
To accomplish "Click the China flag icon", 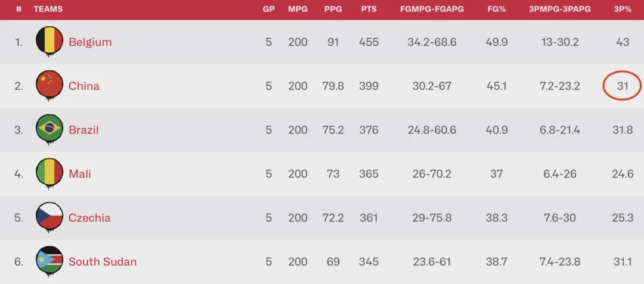I will pos(49,85).
